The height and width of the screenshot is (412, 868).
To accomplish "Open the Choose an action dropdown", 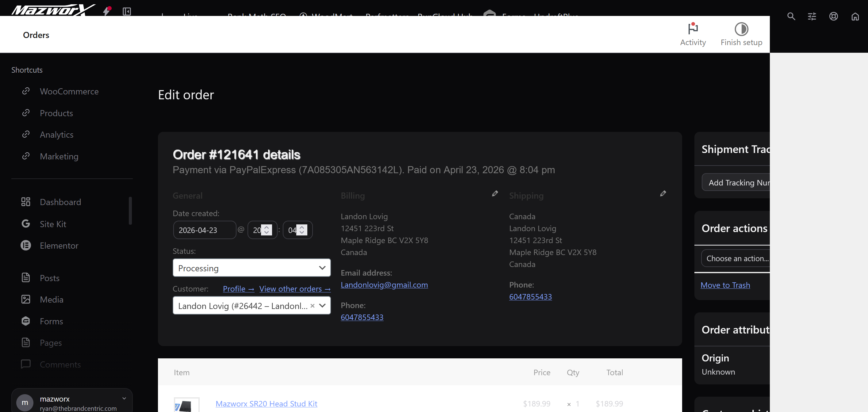I will coord(735,258).
